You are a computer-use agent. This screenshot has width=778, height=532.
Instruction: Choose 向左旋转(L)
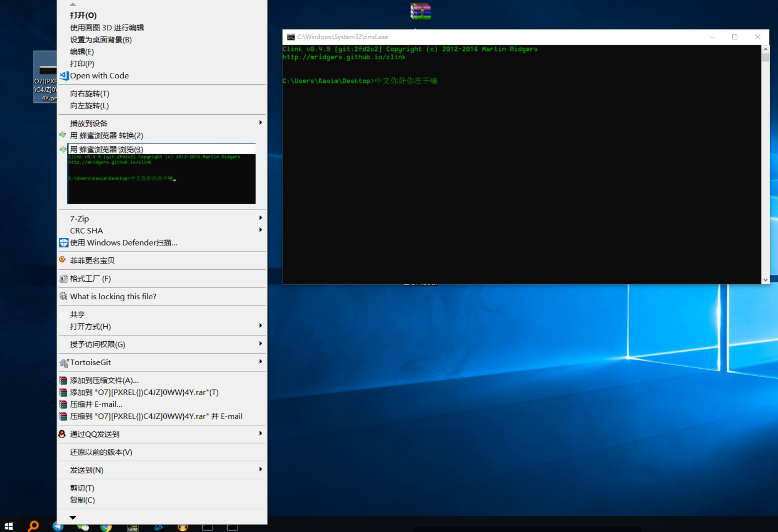pos(162,106)
